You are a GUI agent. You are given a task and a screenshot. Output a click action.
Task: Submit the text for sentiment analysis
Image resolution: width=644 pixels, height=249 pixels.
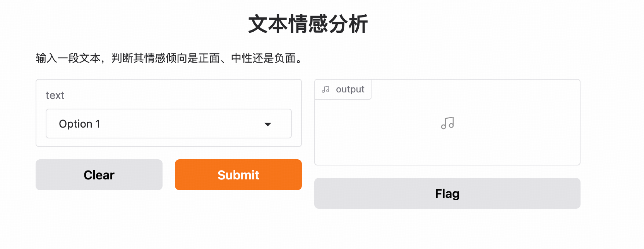click(238, 175)
